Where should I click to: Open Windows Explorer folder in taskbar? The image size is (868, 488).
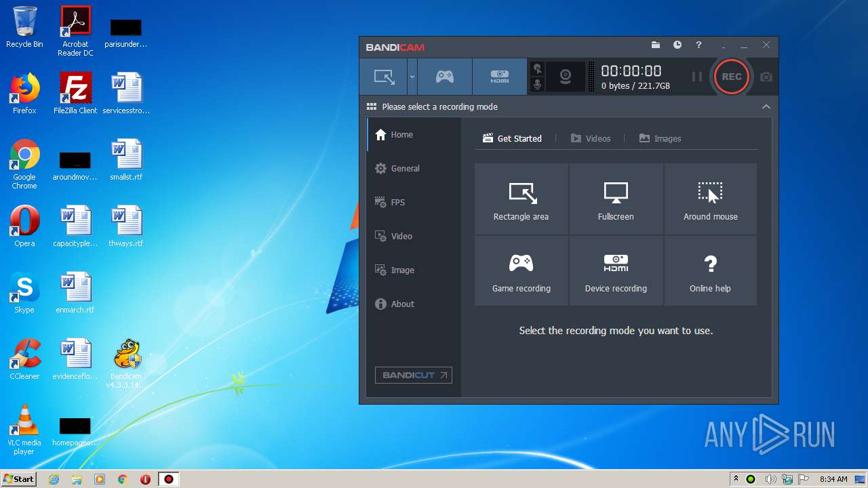[77, 479]
